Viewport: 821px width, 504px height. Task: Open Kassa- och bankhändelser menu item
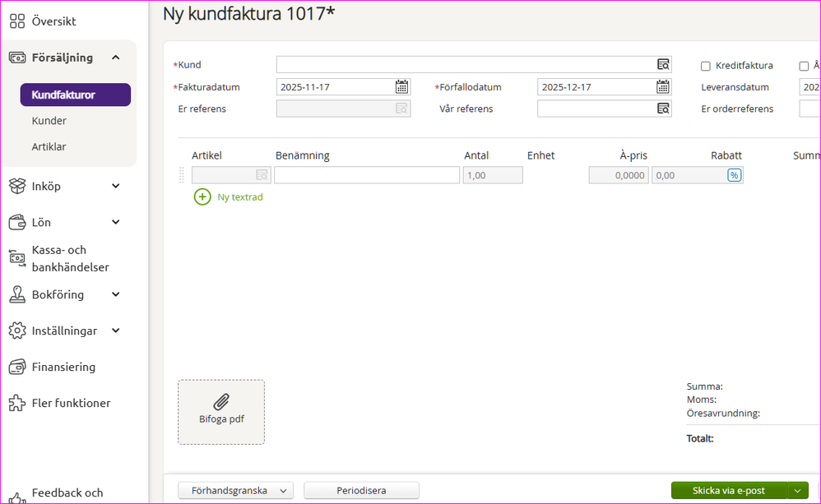click(x=70, y=258)
